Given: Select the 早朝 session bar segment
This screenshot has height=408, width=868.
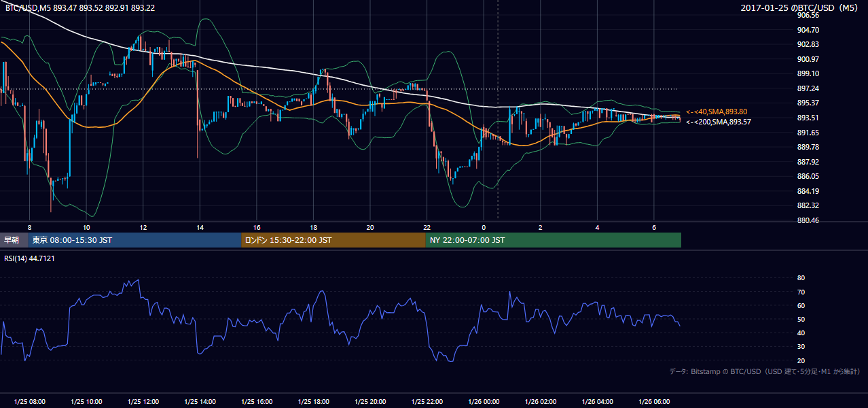Looking at the screenshot, I should click(x=14, y=240).
